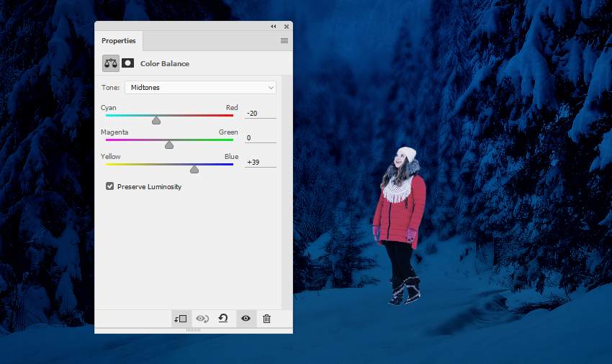This screenshot has width=612, height=364.
Task: Reset Color Balance to adjustment defaults
Action: tap(223, 319)
